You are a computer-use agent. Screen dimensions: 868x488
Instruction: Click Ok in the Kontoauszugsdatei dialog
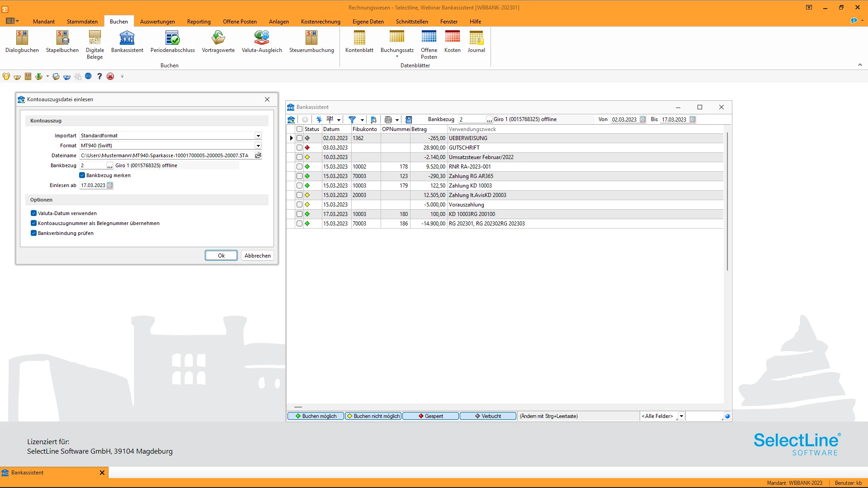221,256
